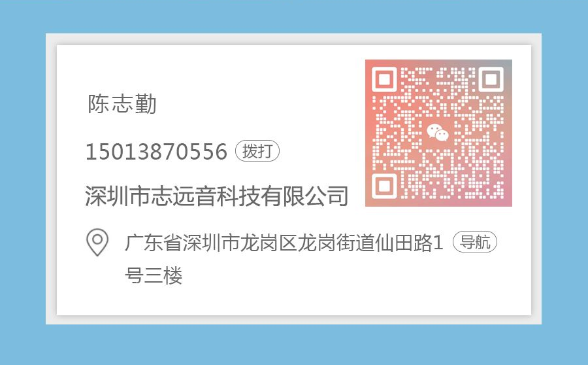Click the contact name 陈志勤

coord(122,104)
